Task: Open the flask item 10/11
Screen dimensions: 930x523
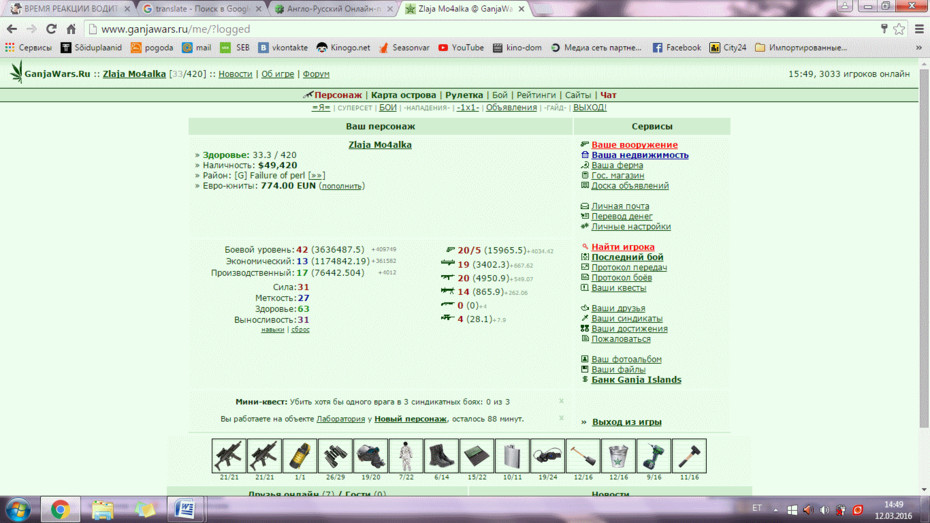Action: [512, 455]
